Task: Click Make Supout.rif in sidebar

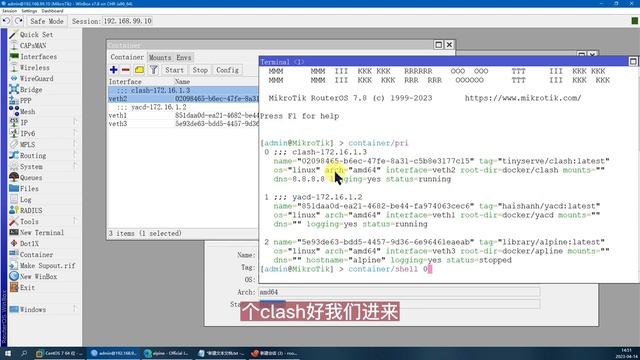Action: [x=47, y=266]
